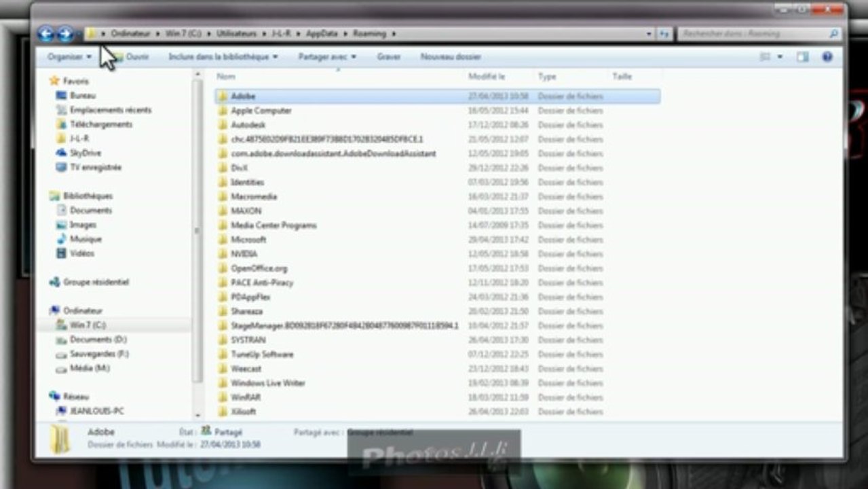Select Favoris star icon in sidebar

click(54, 81)
